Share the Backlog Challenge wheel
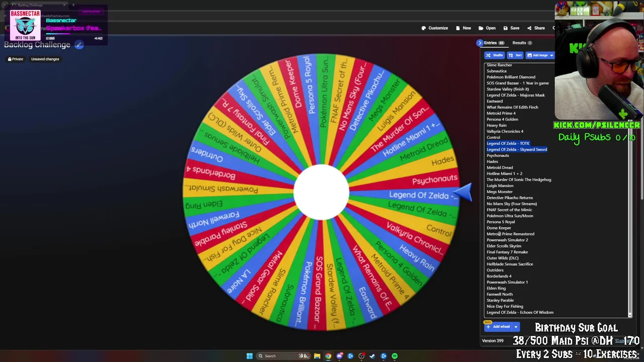The height and width of the screenshot is (362, 644). click(536, 28)
